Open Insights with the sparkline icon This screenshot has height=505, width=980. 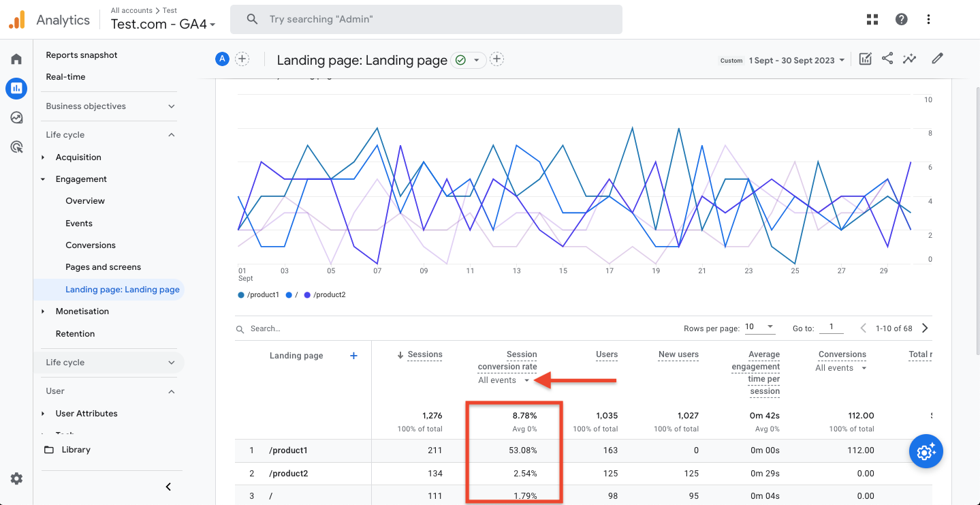click(x=910, y=59)
